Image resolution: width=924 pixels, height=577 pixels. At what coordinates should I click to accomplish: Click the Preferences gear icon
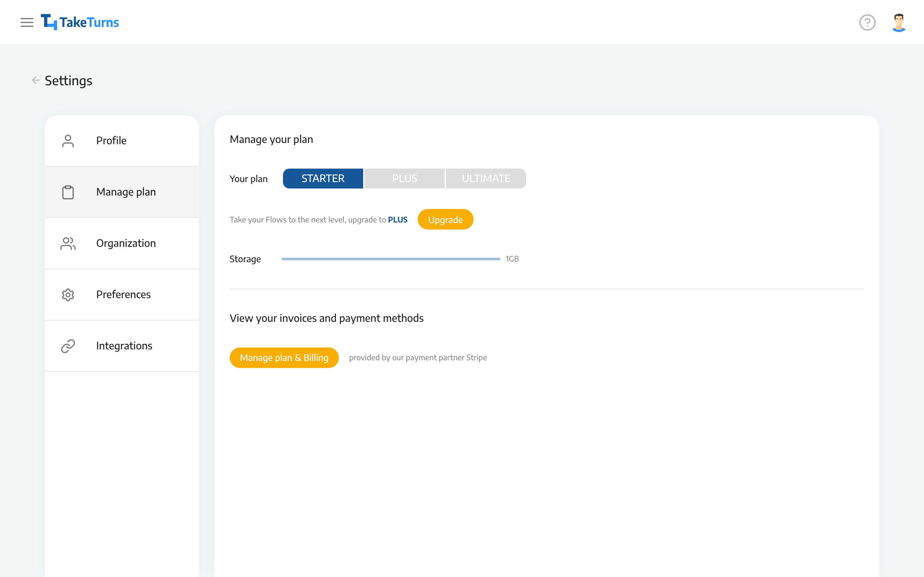68,295
